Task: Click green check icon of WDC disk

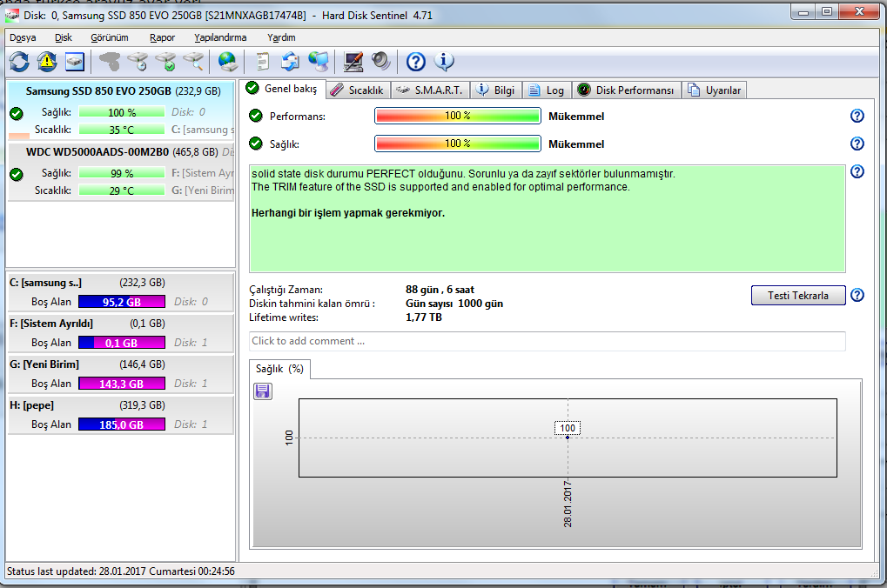Action: (17, 174)
